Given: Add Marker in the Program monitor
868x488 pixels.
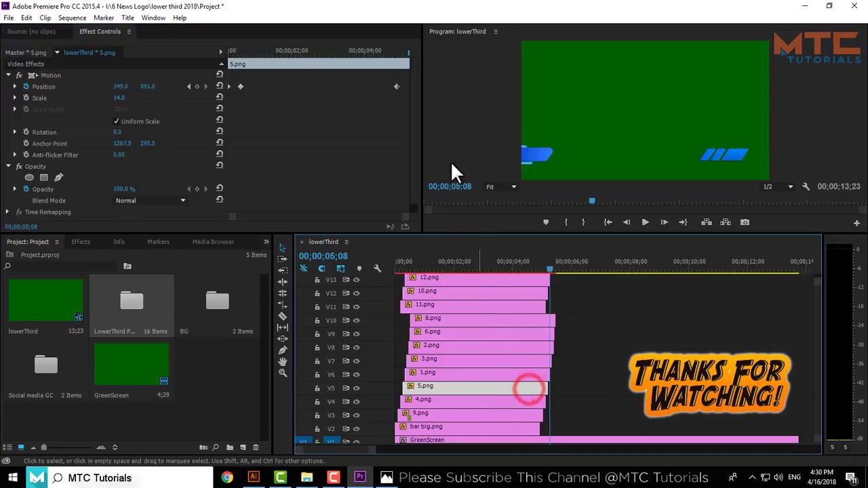Looking at the screenshot, I should tap(546, 222).
